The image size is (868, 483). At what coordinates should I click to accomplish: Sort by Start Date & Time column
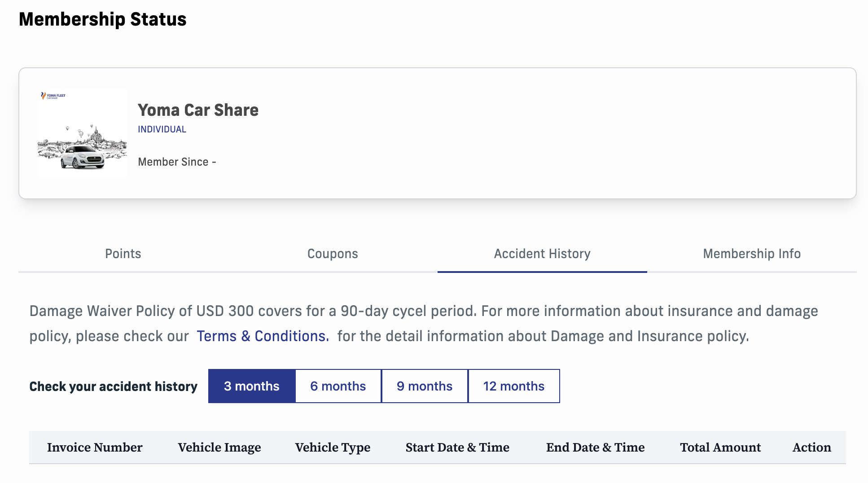coord(457,448)
